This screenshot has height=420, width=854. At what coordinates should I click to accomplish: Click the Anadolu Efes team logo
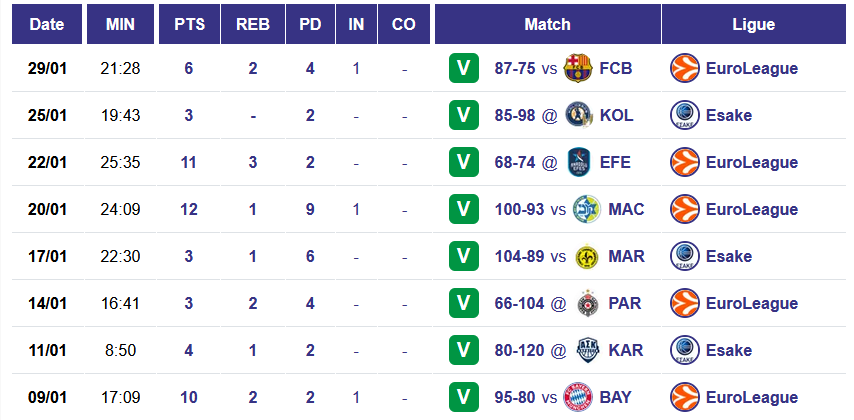point(579,162)
